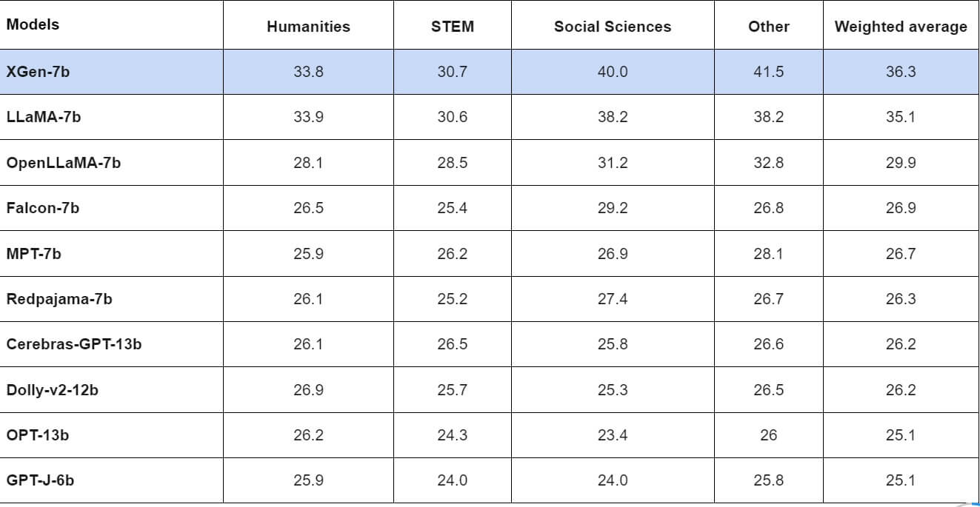
Task: Click the Other column header
Action: [769, 27]
